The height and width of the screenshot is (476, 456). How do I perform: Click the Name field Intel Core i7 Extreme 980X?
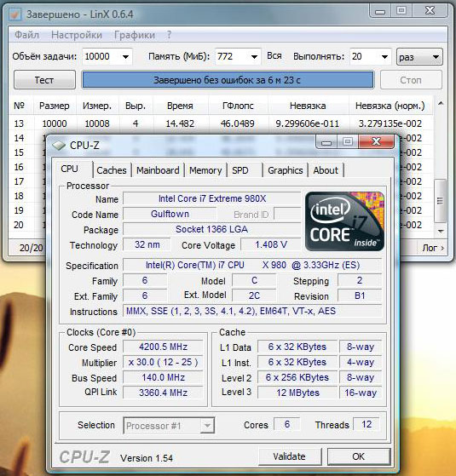(211, 199)
